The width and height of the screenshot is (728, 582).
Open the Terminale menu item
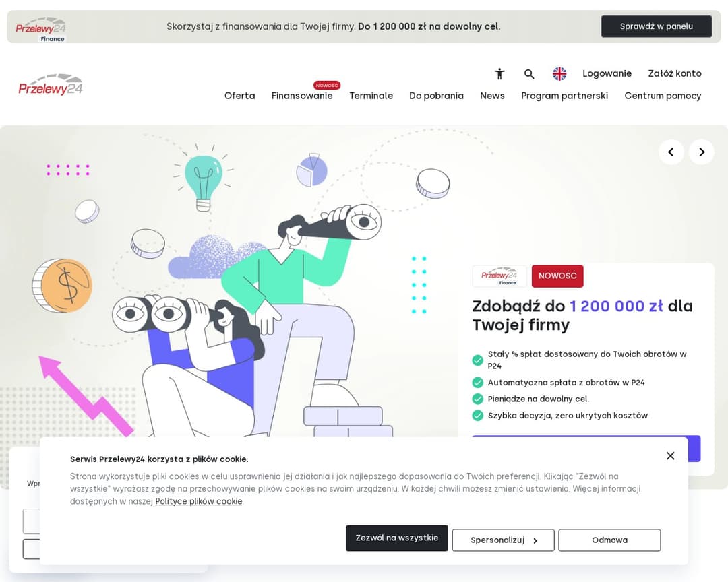[x=371, y=96]
